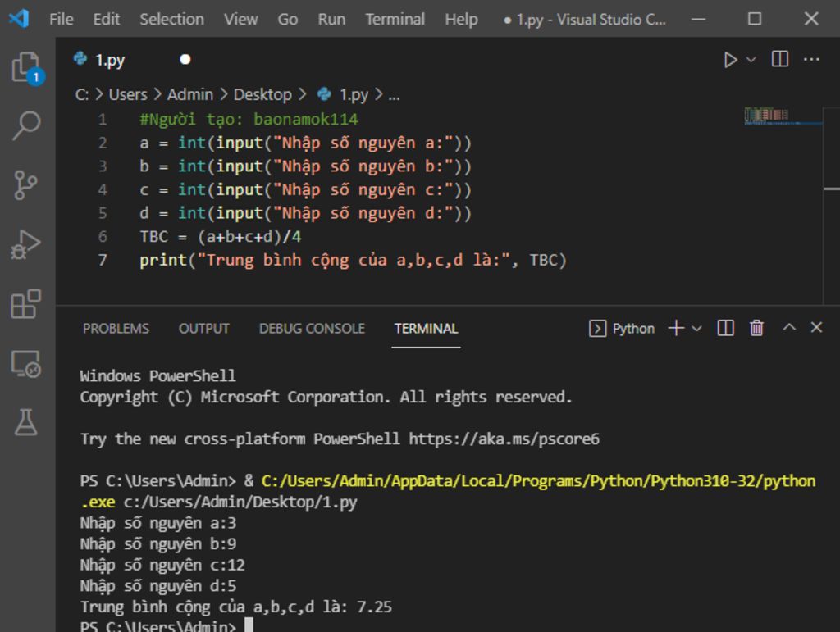
Task: Click the terminal output 7.25 result line
Action: 235,607
